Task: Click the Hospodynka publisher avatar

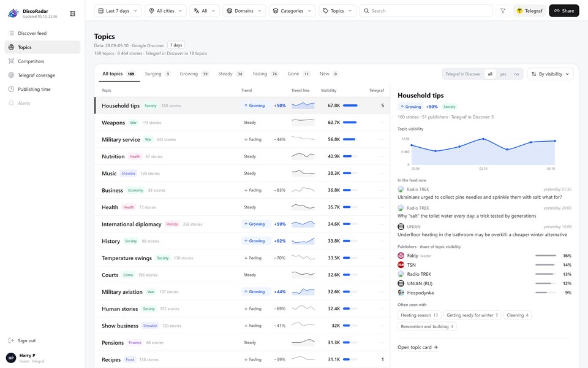Action: [x=401, y=293]
